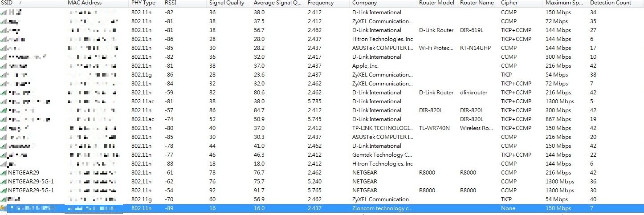Click the signal quality 92 cell
Screen dimensions: 644x215
(x=212, y=191)
